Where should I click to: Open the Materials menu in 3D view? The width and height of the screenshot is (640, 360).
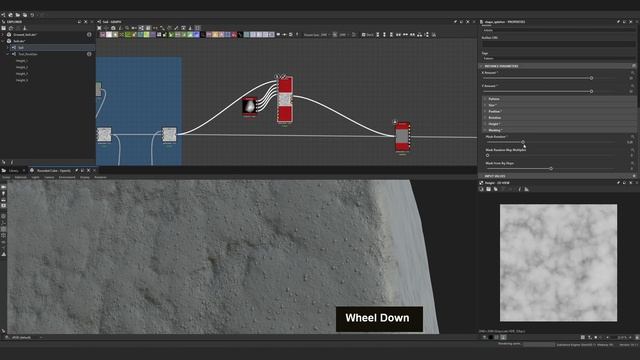coord(20,177)
